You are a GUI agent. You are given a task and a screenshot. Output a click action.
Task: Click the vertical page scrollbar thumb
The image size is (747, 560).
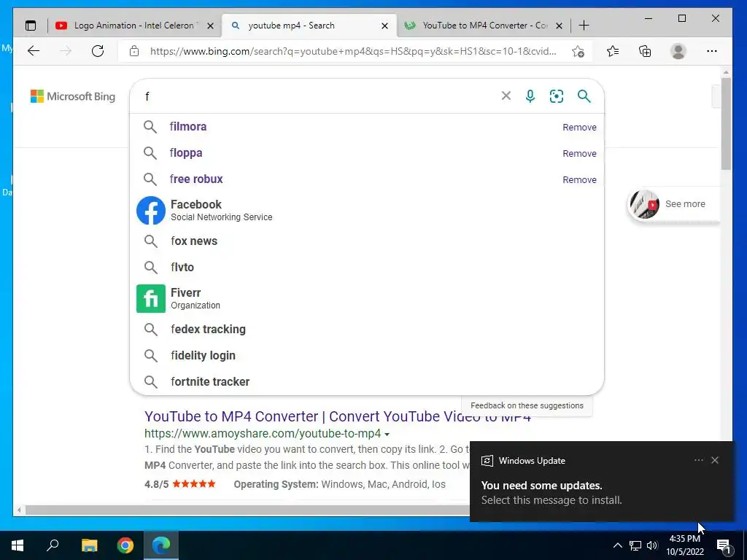tap(726, 124)
